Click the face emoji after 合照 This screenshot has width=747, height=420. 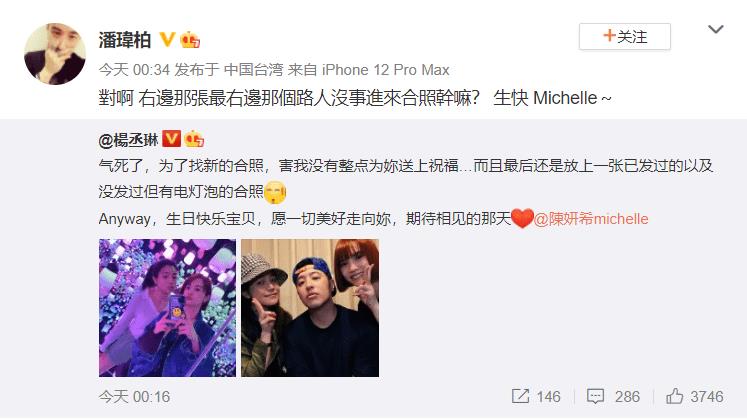pyautogui.click(x=275, y=192)
